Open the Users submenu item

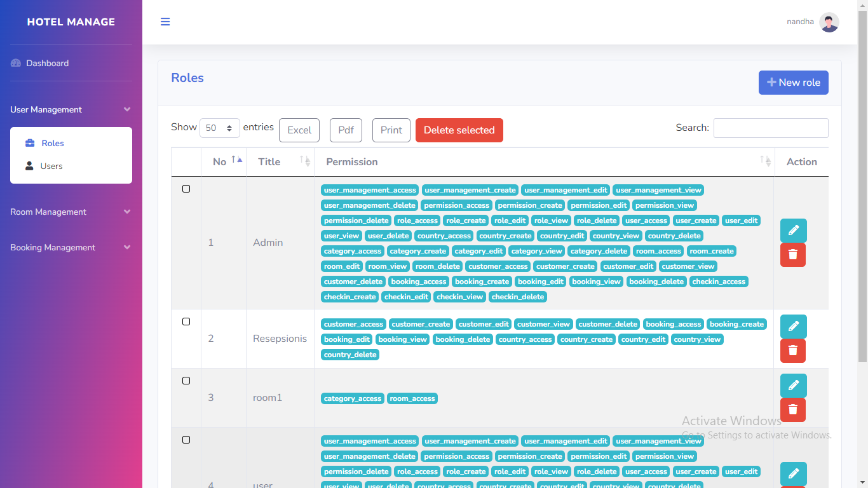51,166
